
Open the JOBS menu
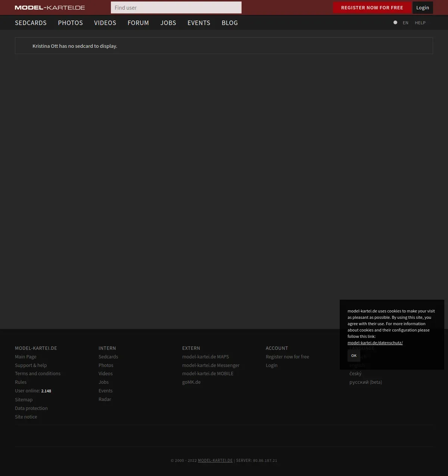[x=168, y=23]
